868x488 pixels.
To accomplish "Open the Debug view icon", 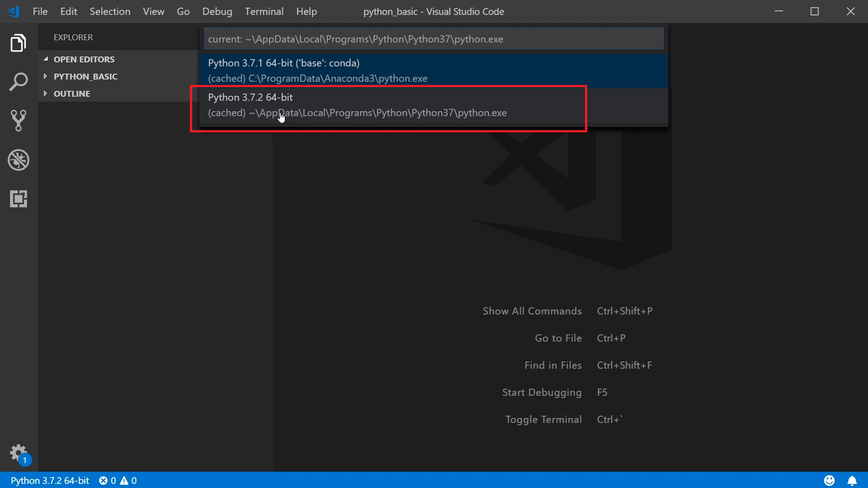I will (19, 160).
